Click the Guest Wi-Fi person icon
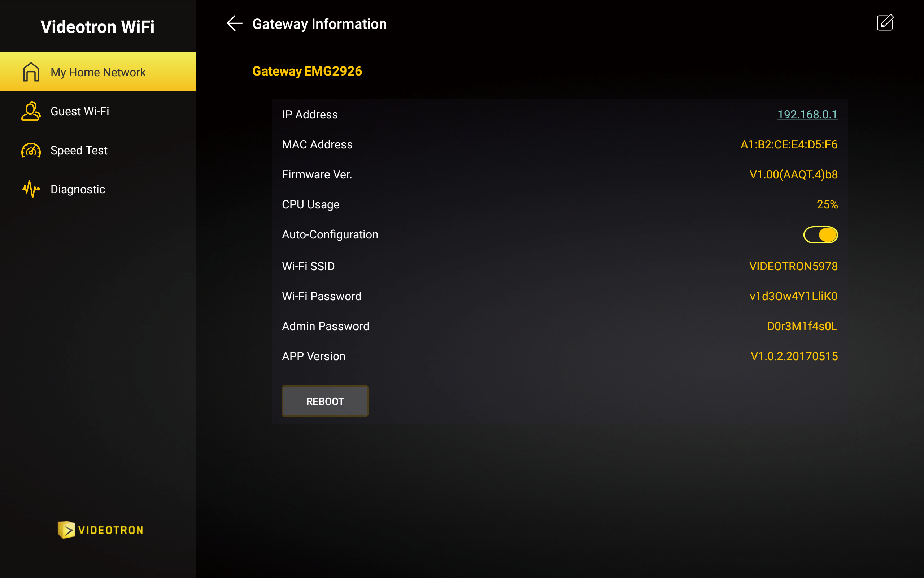The image size is (924, 578). click(x=31, y=111)
